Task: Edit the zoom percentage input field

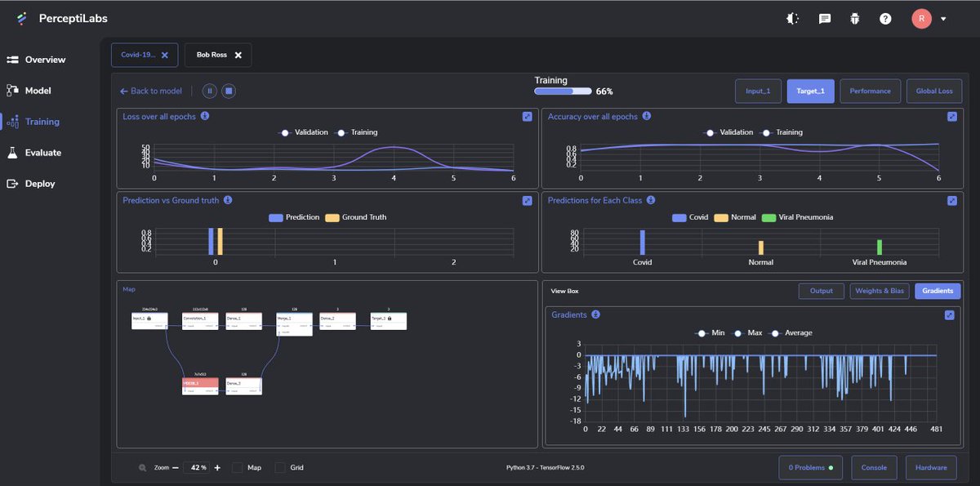Action: click(x=196, y=467)
